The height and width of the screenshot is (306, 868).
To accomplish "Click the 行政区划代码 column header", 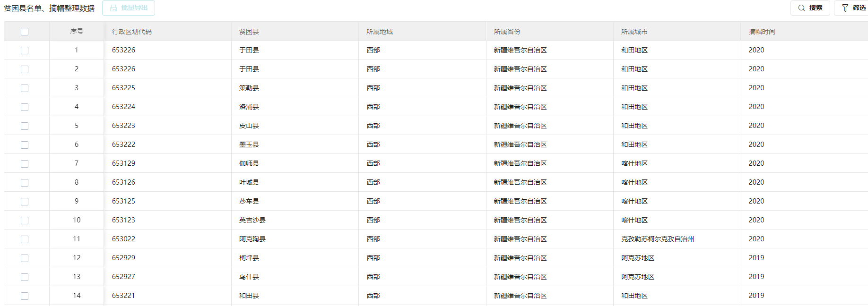I will [x=132, y=32].
